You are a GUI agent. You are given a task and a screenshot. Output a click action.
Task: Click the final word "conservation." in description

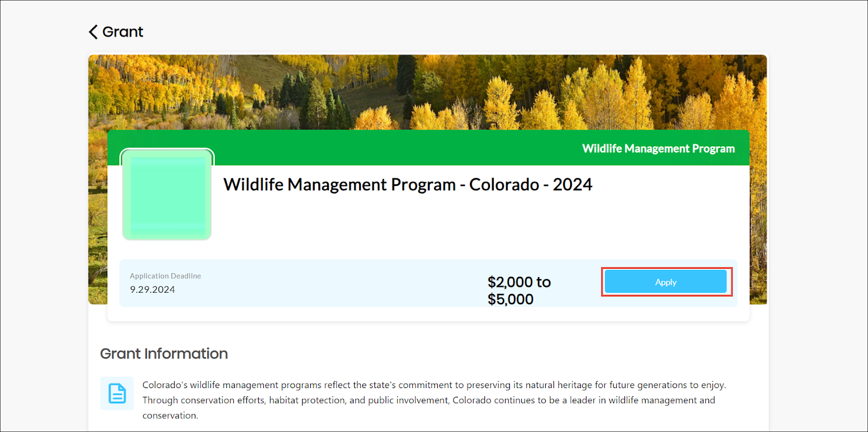(170, 416)
